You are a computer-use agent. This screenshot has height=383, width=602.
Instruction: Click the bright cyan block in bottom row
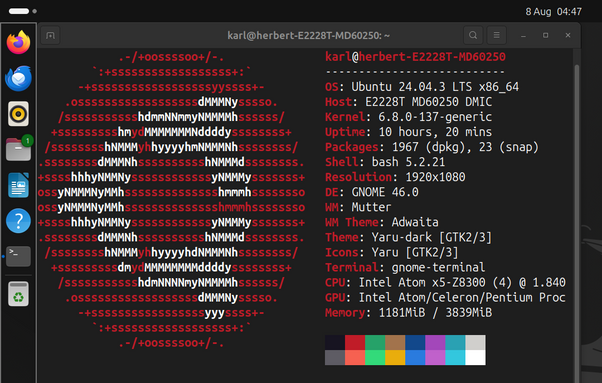coord(455,357)
